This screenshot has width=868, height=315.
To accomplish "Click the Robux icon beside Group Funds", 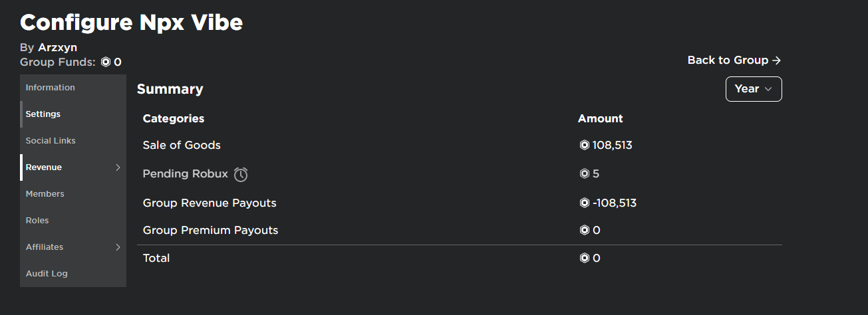I will 106,62.
